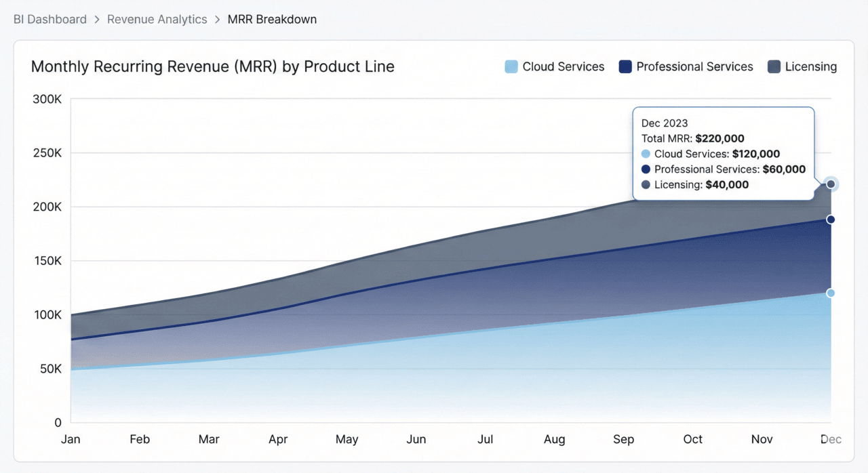Select the Revenue Analytics breadcrumb item

click(157, 19)
